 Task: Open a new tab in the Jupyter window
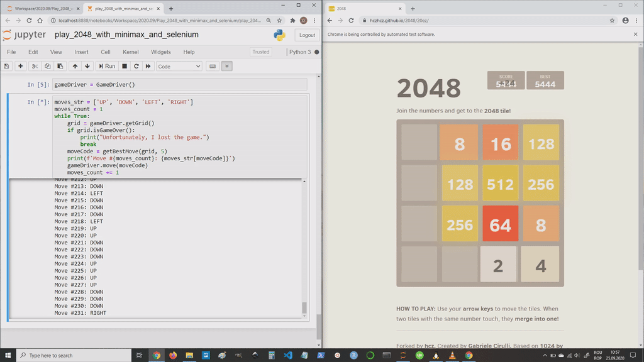(x=171, y=8)
